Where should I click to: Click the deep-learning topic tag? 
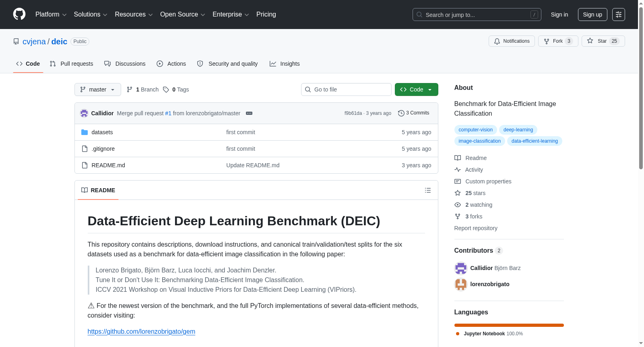click(518, 130)
